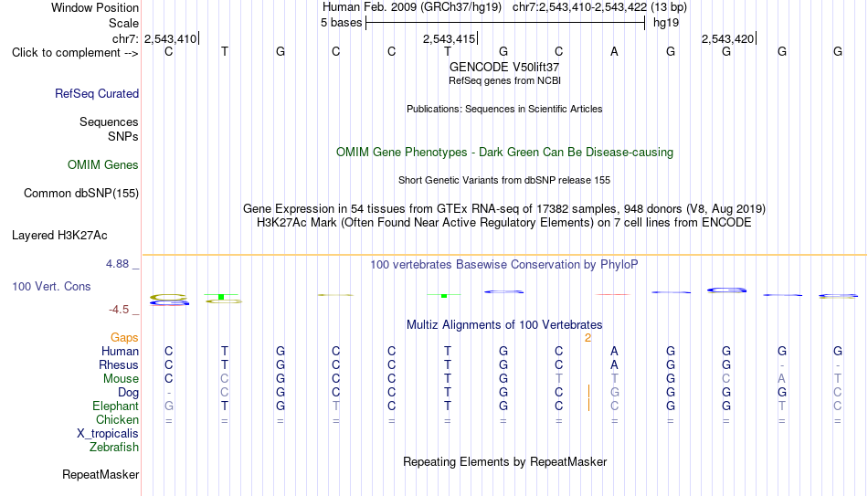Screen dimensions: 868x496
Task: Select the X_tropicalis species row label
Action: coord(108,434)
